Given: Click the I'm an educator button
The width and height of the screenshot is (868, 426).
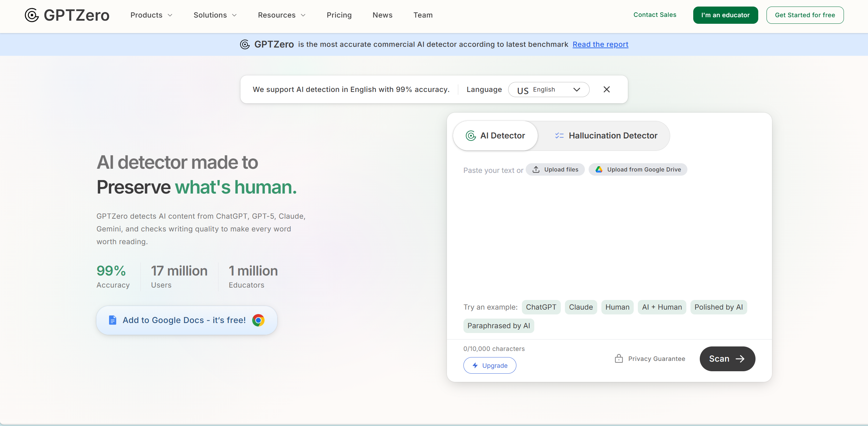Looking at the screenshot, I should point(726,15).
